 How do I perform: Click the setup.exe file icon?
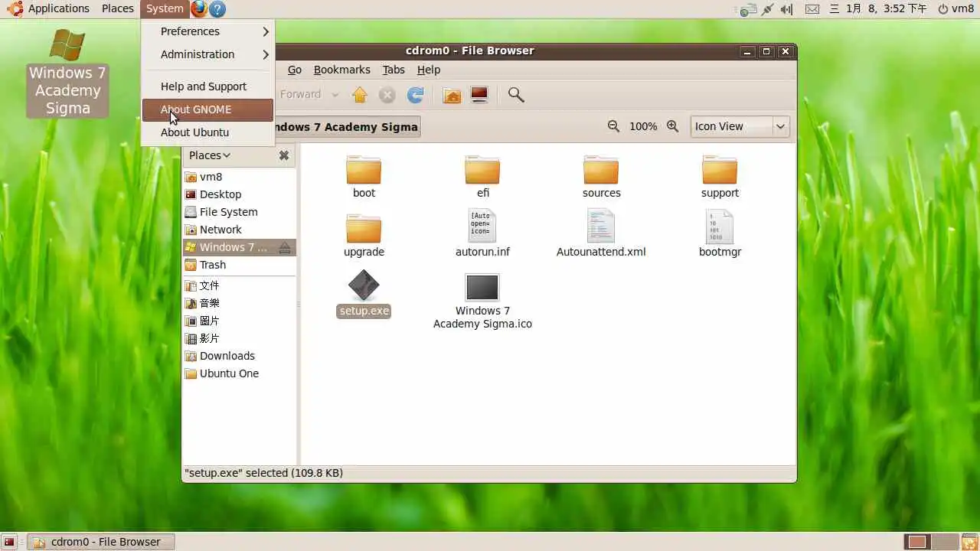click(x=364, y=285)
